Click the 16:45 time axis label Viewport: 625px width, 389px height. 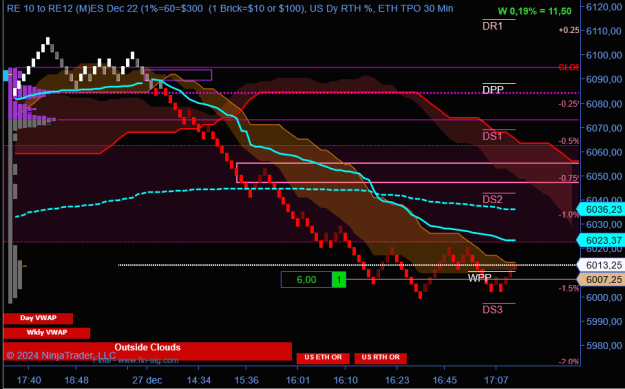[x=444, y=380]
